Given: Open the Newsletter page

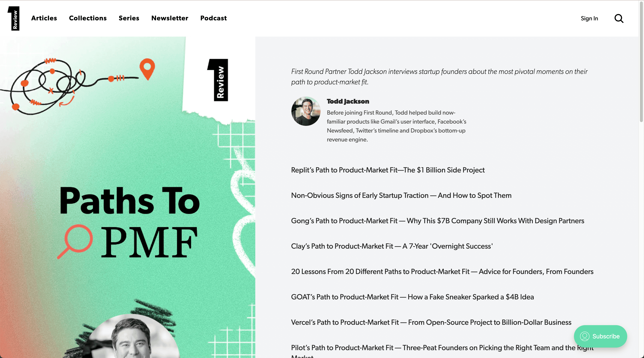Looking at the screenshot, I should 170,18.
